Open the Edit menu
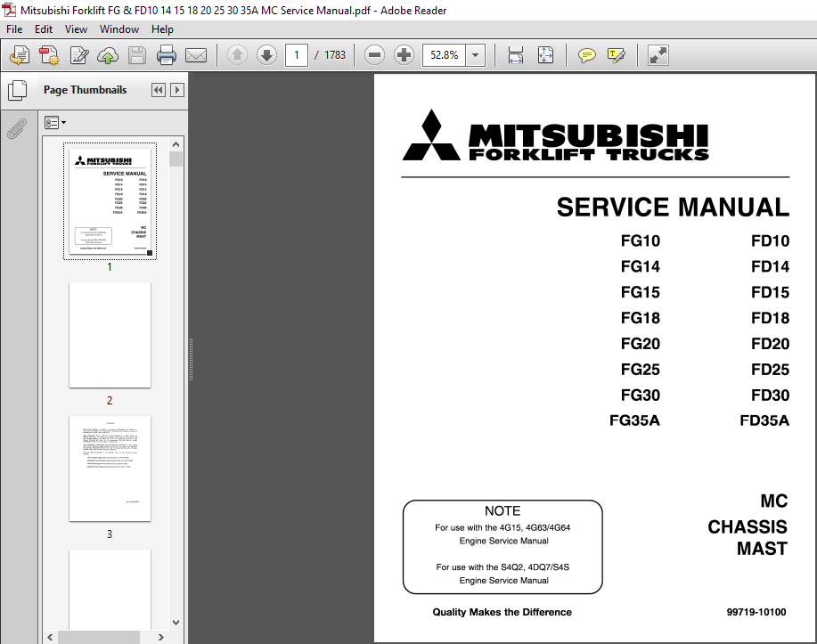 point(44,29)
